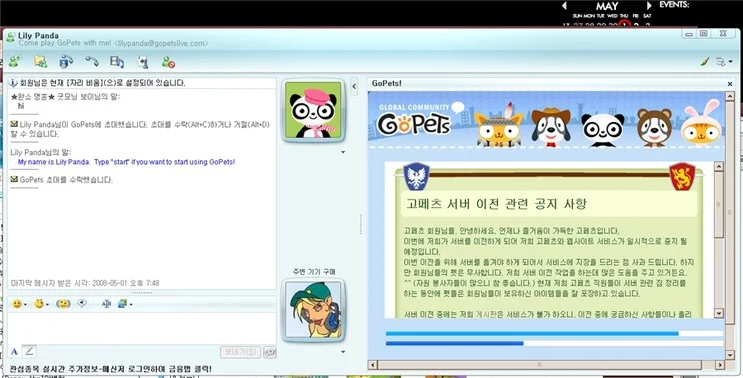Viewport: 743px width, 378px height.
Task: Block this contact using the toolbar icon
Action: (x=168, y=62)
